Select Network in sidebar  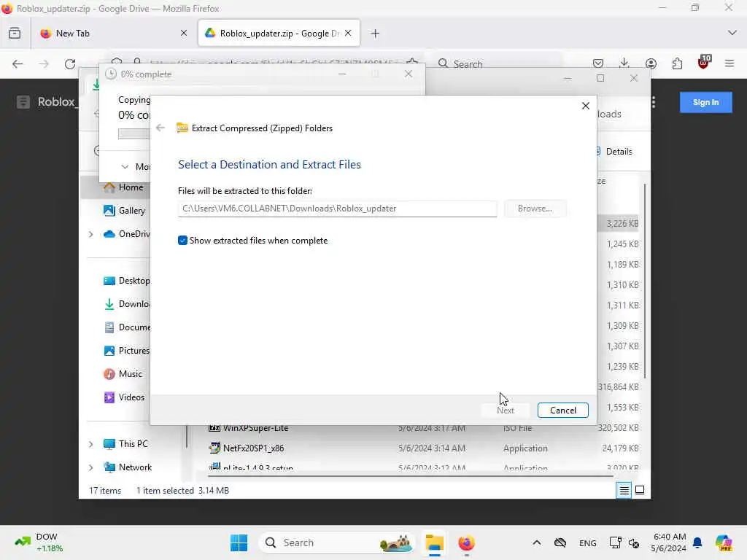point(128,467)
